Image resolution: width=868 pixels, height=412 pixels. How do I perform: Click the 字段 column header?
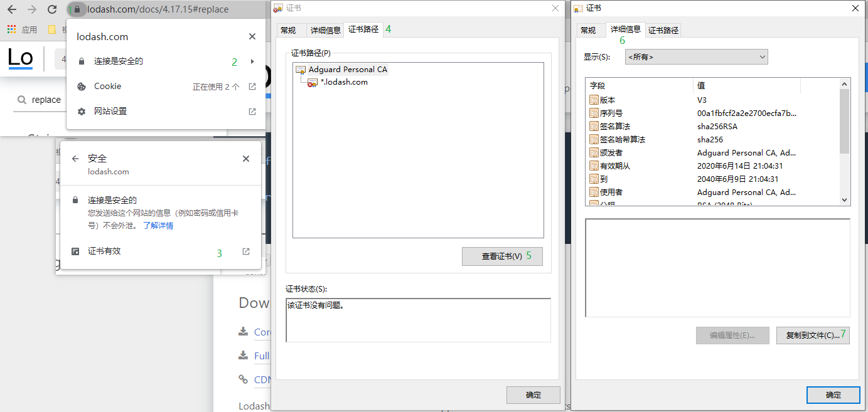639,85
